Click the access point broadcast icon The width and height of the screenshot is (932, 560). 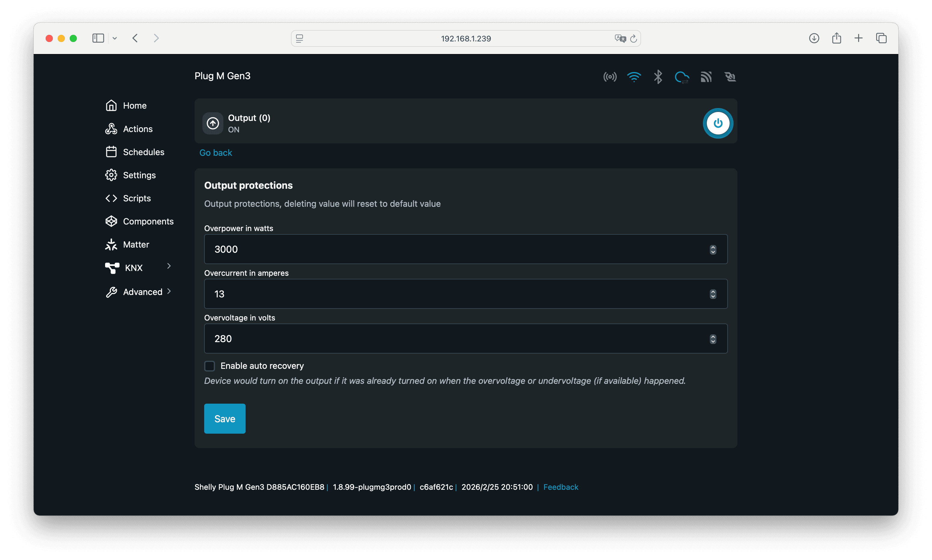610,77
